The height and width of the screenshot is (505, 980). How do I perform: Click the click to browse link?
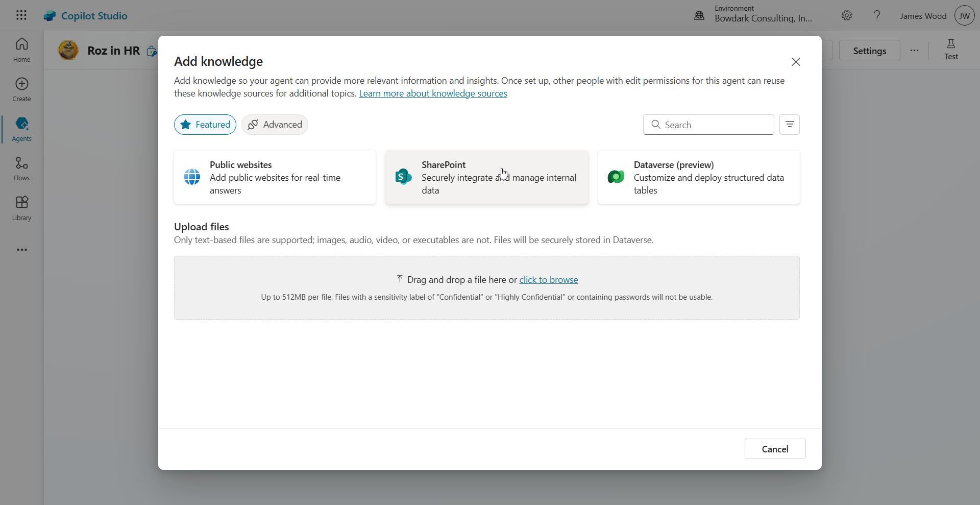coord(549,280)
